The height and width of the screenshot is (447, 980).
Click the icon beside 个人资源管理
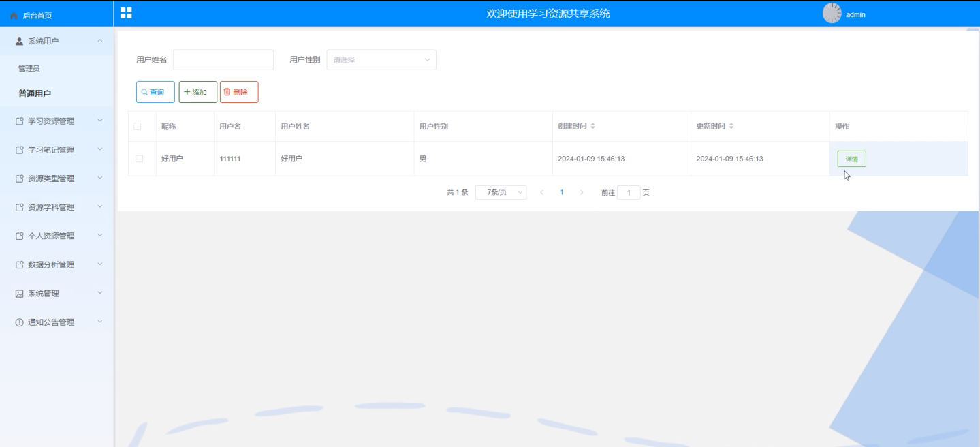tap(20, 236)
